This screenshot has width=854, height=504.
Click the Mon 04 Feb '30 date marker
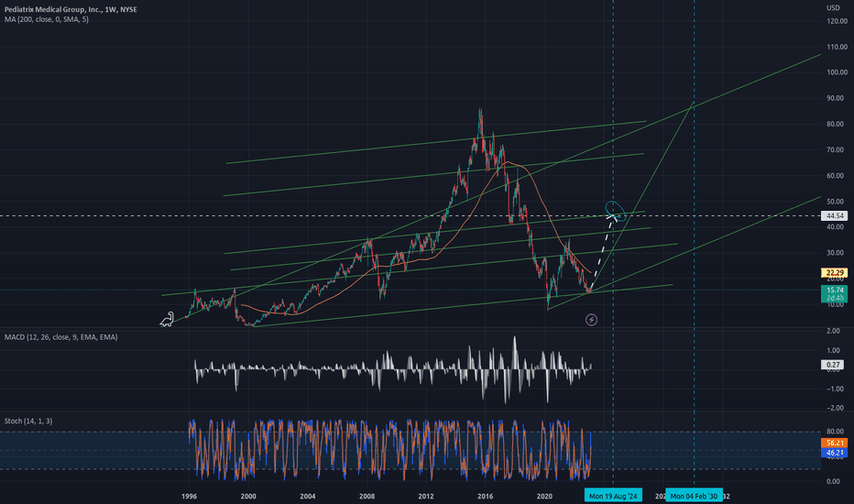pos(694,496)
